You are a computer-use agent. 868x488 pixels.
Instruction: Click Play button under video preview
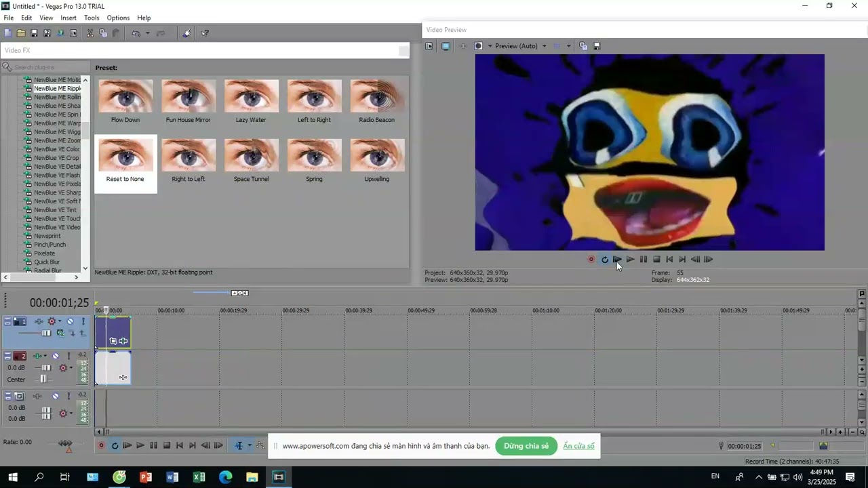point(631,259)
